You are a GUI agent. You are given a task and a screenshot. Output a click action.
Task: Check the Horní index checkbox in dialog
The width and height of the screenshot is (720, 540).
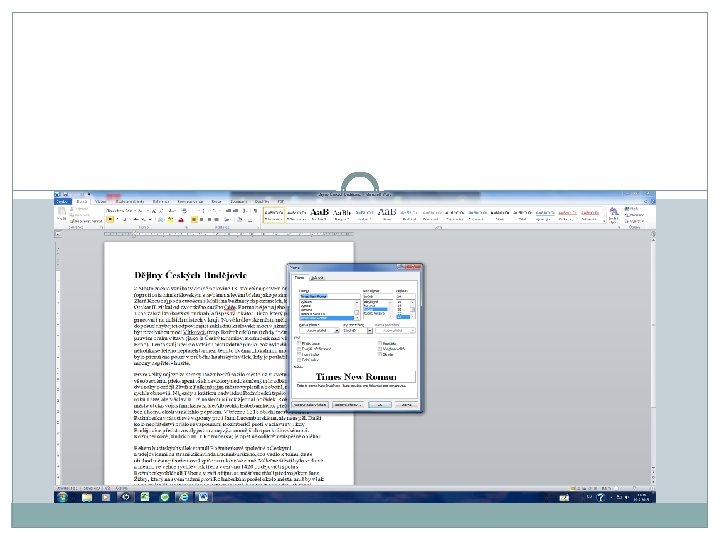(x=299, y=354)
